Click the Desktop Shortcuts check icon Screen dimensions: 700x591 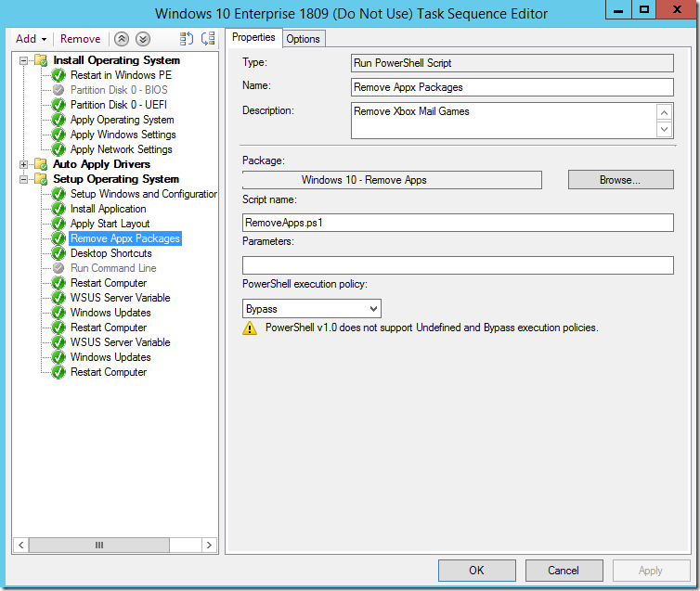pyautogui.click(x=58, y=253)
